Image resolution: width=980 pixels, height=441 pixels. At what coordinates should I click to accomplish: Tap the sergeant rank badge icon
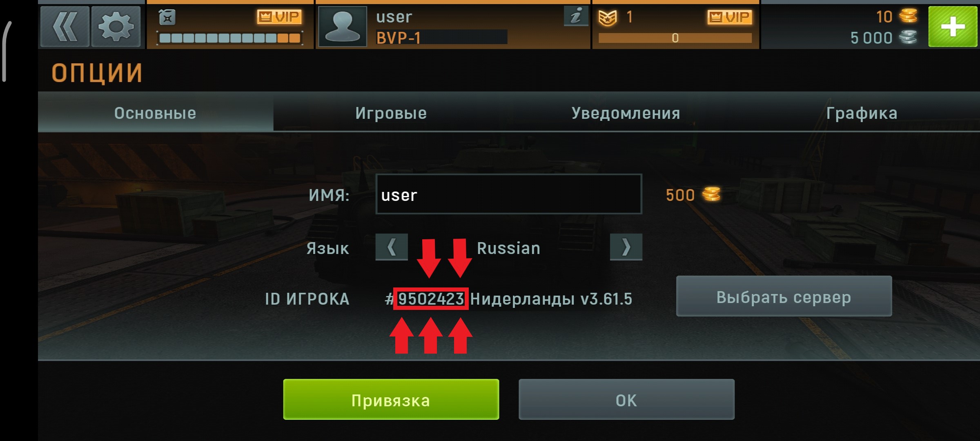coord(608,18)
